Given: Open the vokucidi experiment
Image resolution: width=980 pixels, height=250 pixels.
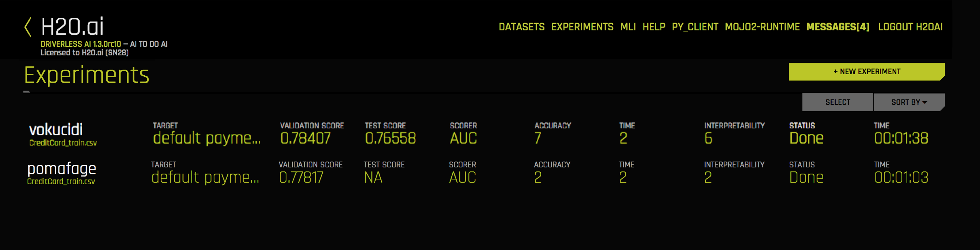Looking at the screenshot, I should click(x=56, y=130).
